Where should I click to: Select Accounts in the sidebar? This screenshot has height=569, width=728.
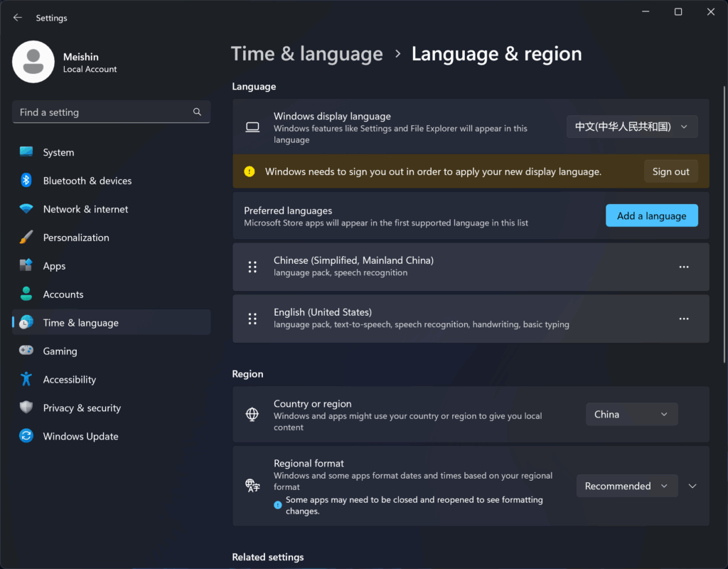[63, 294]
